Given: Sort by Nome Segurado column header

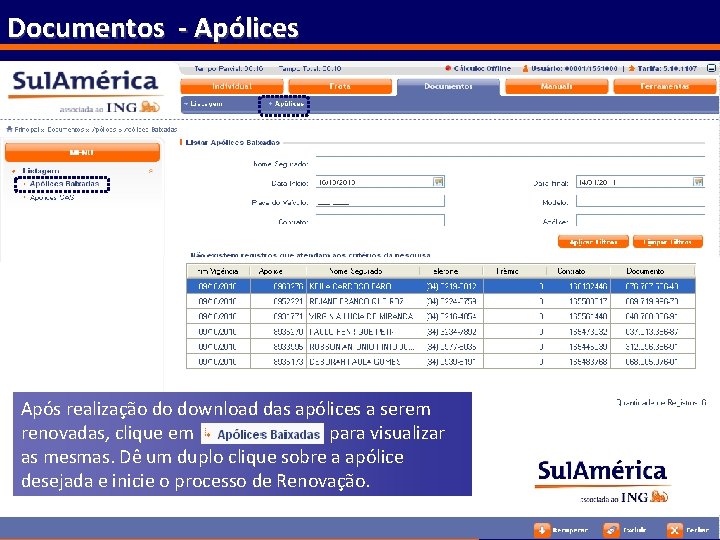Looking at the screenshot, I should coord(363,271).
